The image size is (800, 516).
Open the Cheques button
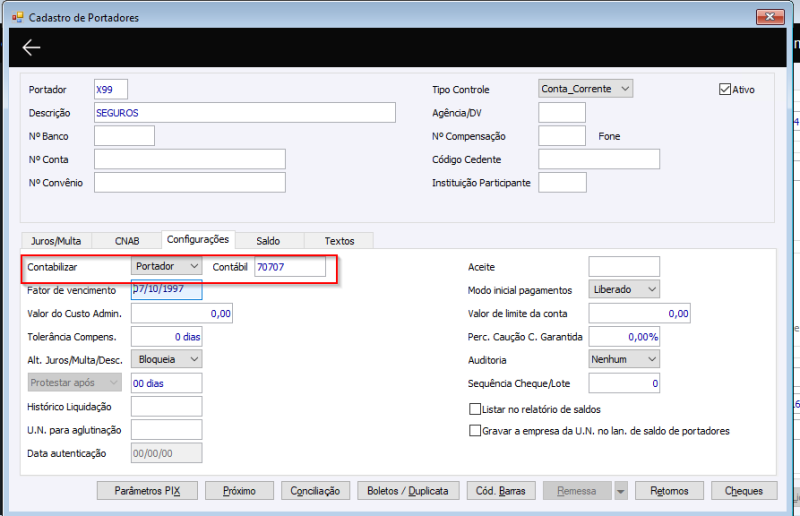(744, 491)
